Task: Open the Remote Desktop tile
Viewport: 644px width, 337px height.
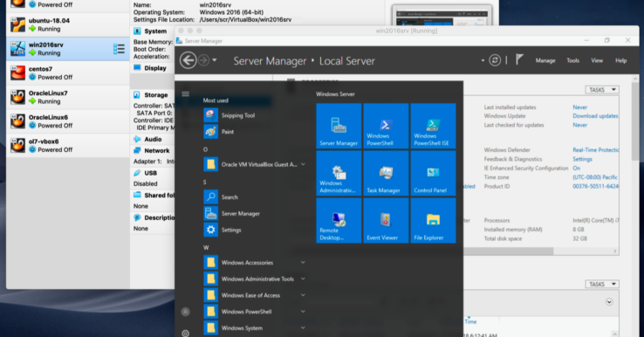Action: 339,220
